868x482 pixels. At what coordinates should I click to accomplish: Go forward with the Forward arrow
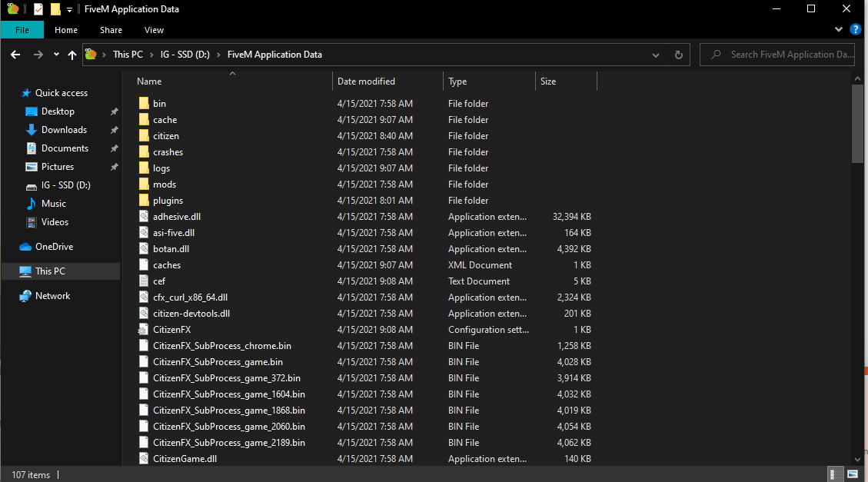(x=38, y=55)
